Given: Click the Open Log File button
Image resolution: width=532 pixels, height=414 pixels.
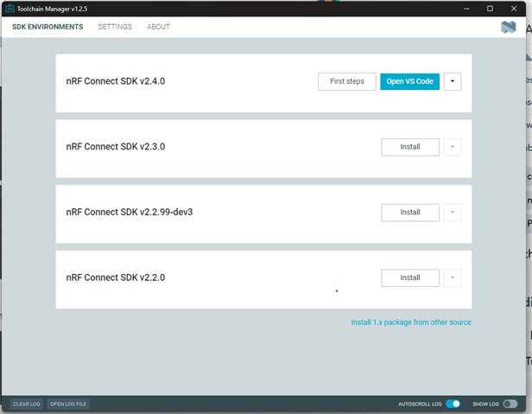Looking at the screenshot, I should 68,404.
